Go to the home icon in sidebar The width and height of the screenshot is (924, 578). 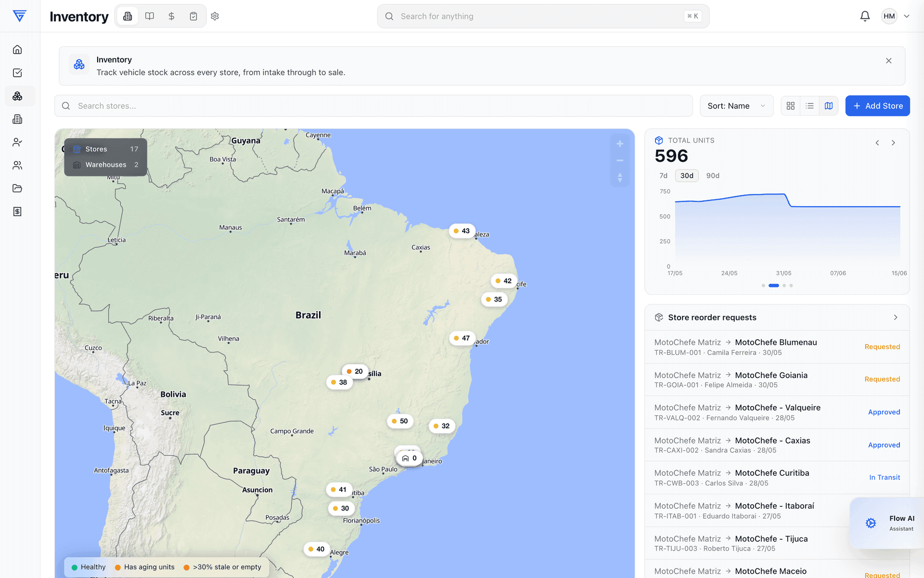(x=17, y=50)
